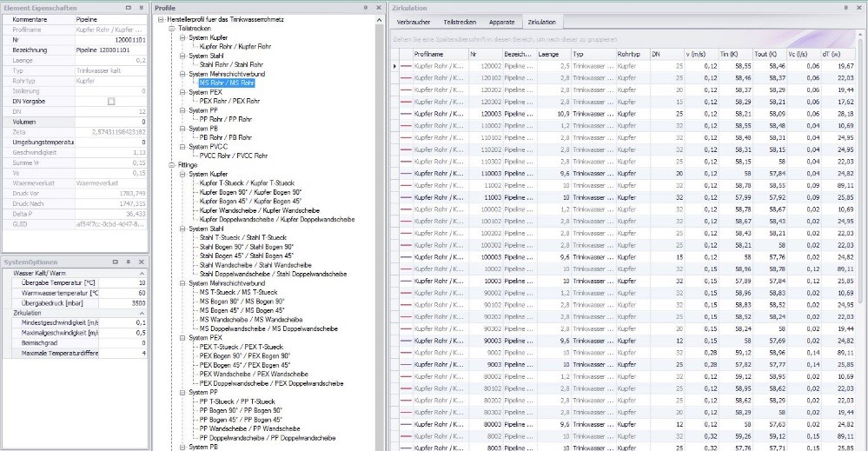Sort by the Nr column header

[x=485, y=54]
